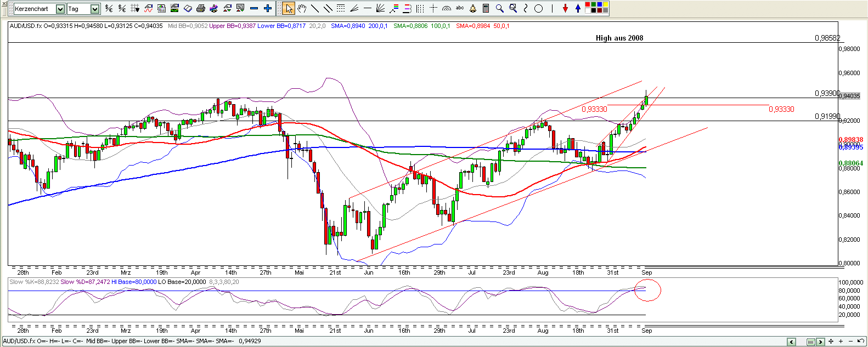This screenshot has width=868, height=347.
Task: Select the parallel channel lines tool
Action: (328, 9)
